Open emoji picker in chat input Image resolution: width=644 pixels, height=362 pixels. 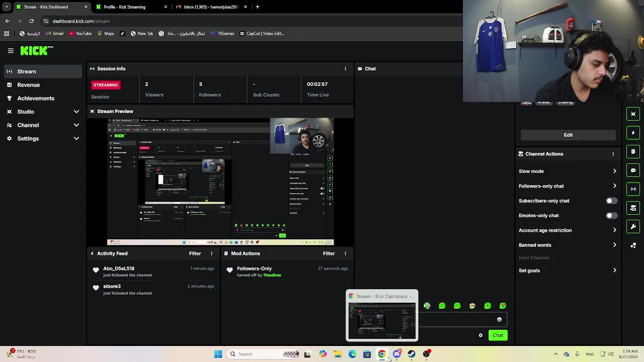click(499, 319)
